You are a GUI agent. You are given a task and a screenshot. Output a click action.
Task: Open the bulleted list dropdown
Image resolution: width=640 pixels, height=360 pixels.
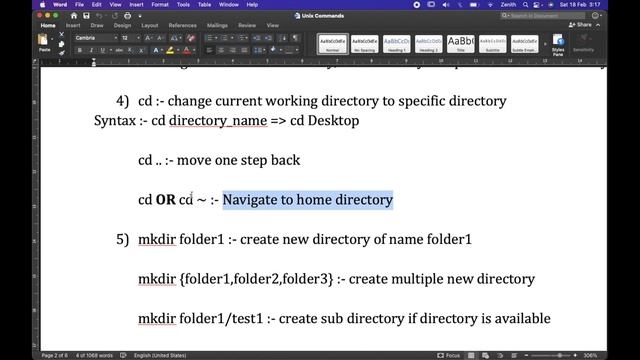tap(216, 38)
